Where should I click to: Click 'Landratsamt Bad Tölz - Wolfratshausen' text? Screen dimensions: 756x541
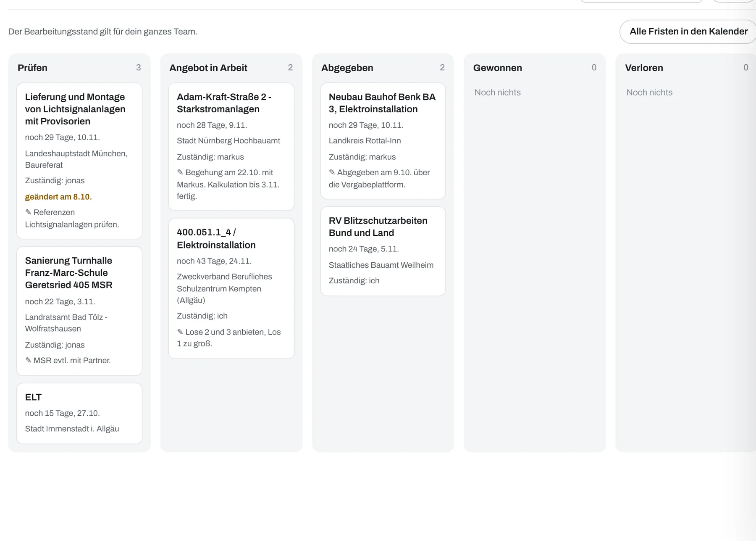[66, 323]
